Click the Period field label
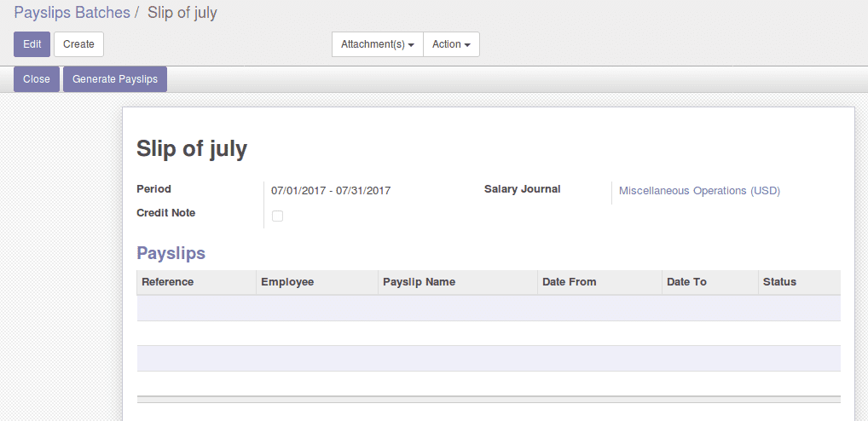 coord(153,189)
